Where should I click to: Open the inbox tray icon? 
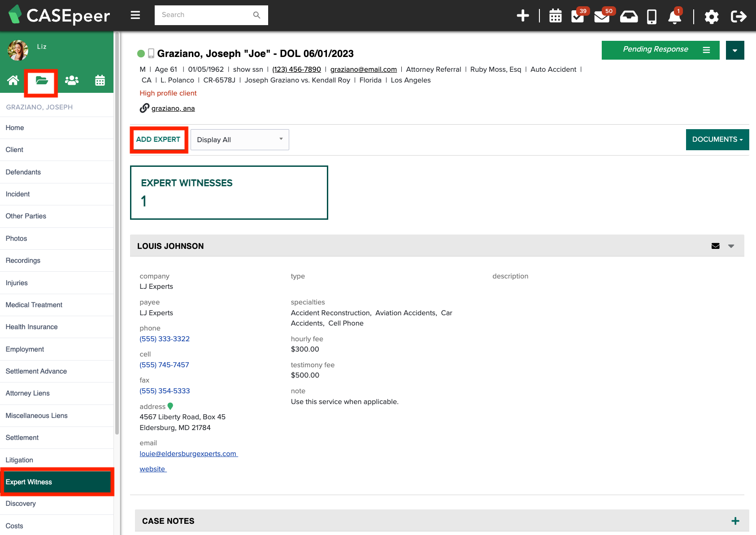[629, 17]
